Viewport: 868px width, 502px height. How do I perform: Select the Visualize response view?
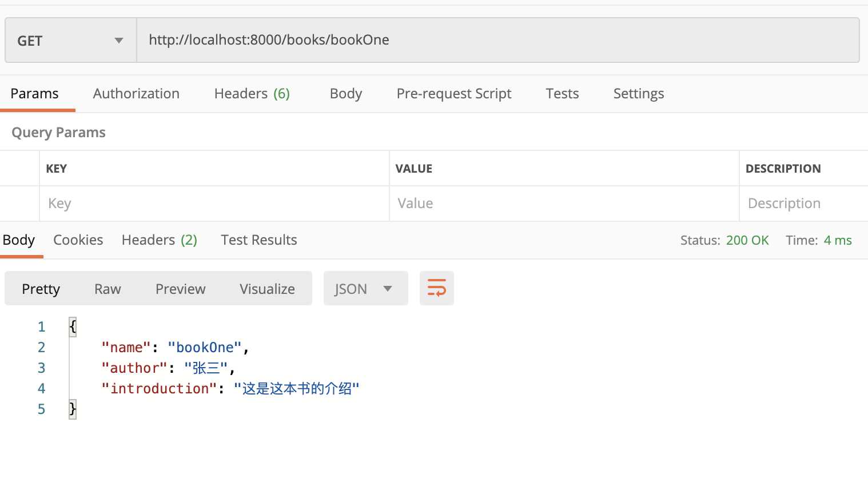[x=267, y=289]
